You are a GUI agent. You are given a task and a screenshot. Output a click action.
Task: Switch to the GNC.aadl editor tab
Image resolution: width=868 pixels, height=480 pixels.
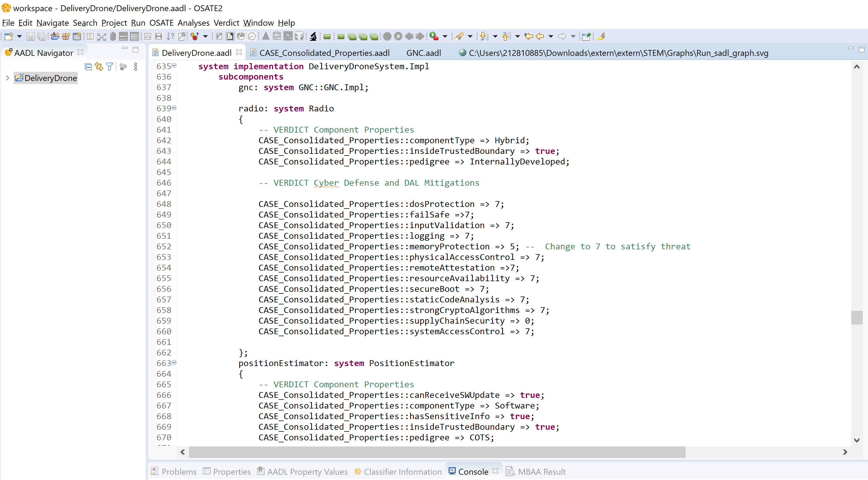click(423, 53)
